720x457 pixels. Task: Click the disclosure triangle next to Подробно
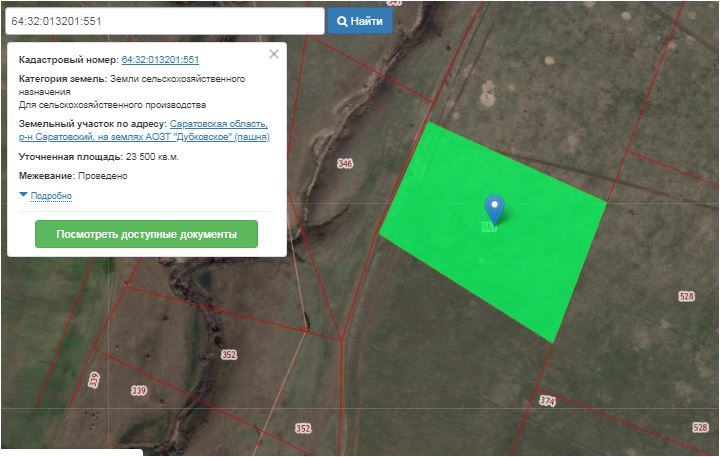coord(24,195)
